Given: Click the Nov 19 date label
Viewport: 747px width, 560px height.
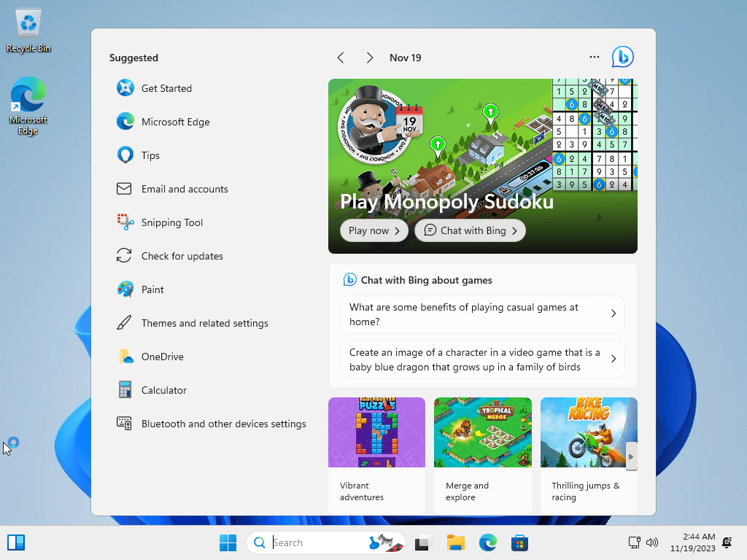Looking at the screenshot, I should click(406, 58).
